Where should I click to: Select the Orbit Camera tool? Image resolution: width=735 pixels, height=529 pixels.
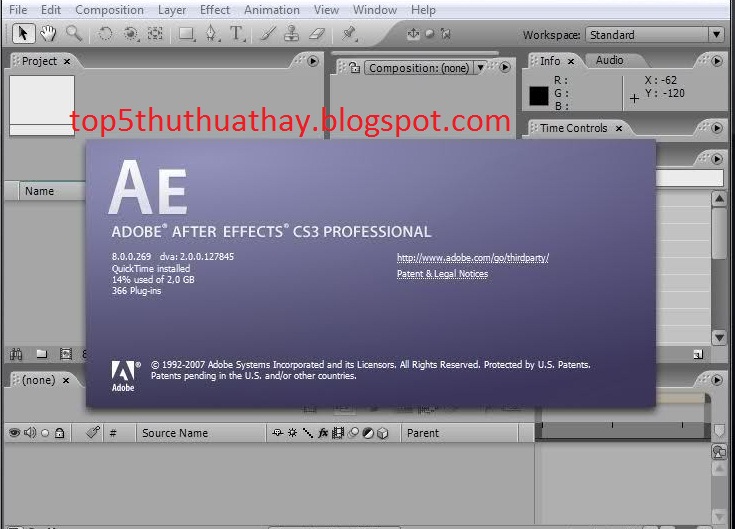coord(131,34)
